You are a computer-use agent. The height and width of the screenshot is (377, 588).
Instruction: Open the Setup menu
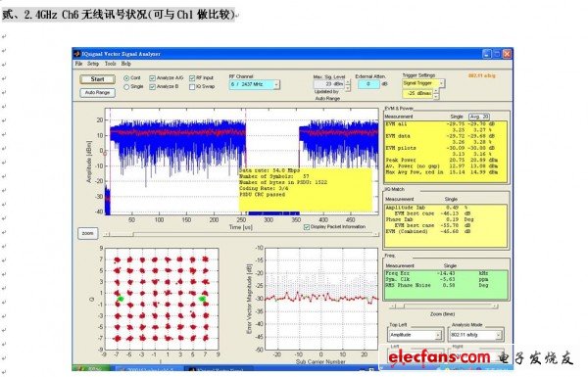point(93,64)
